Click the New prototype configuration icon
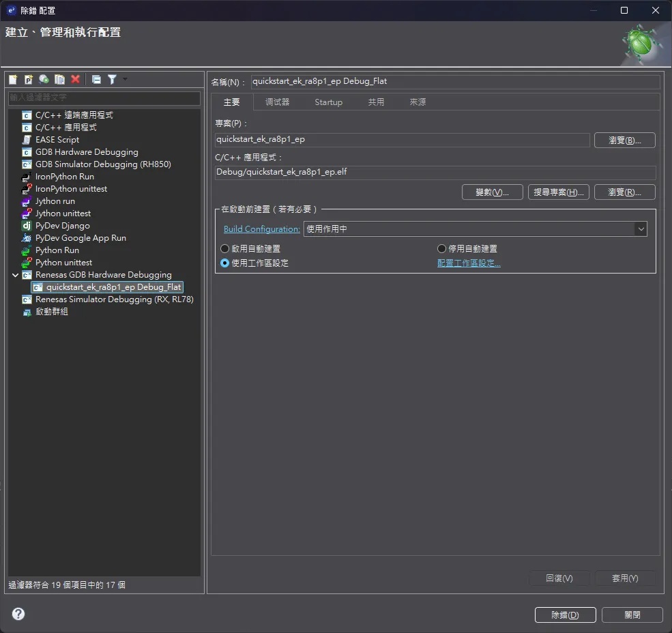The width and height of the screenshot is (672, 633). pyautogui.click(x=29, y=79)
